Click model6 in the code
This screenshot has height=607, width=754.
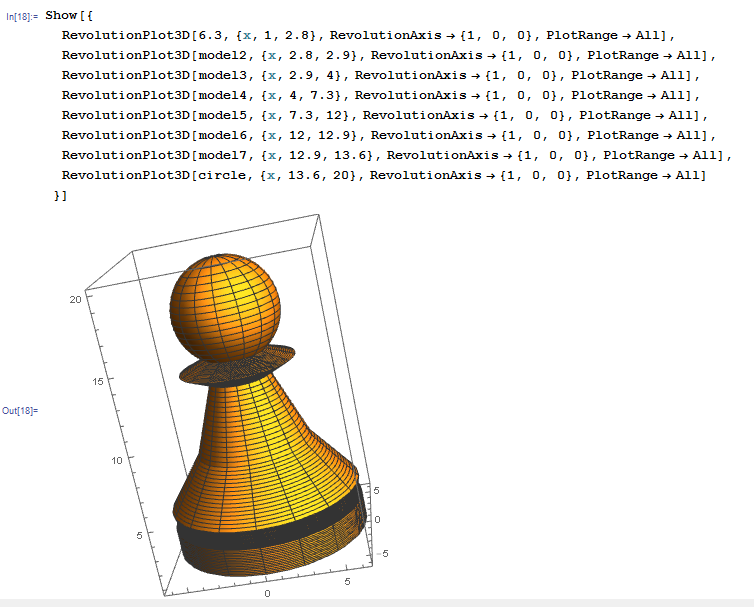pos(222,136)
